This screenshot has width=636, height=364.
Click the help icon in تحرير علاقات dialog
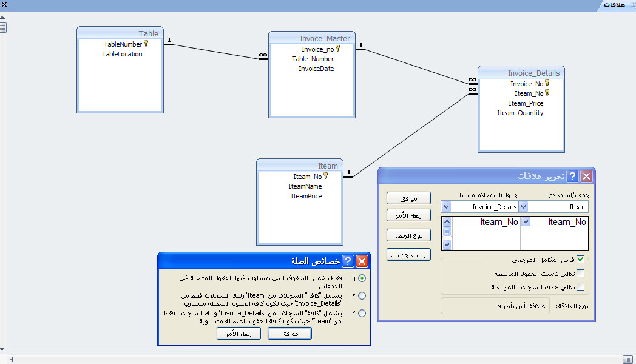point(572,177)
